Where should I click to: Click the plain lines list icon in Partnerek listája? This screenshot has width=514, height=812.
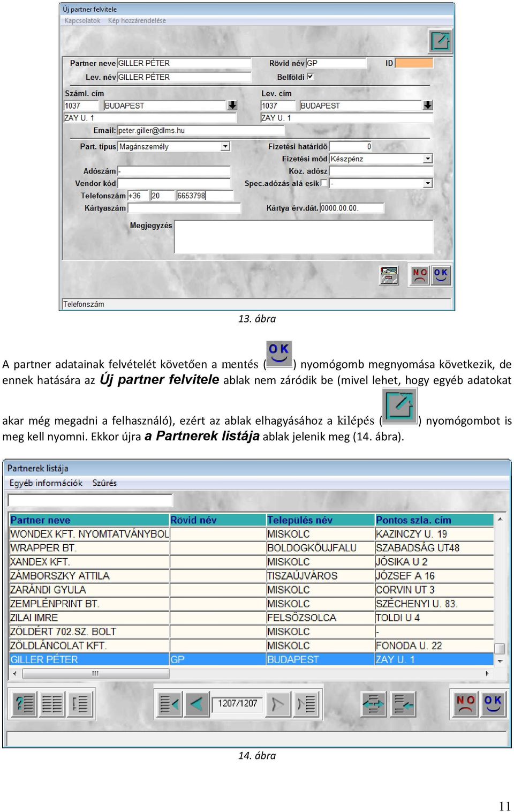coord(52,704)
